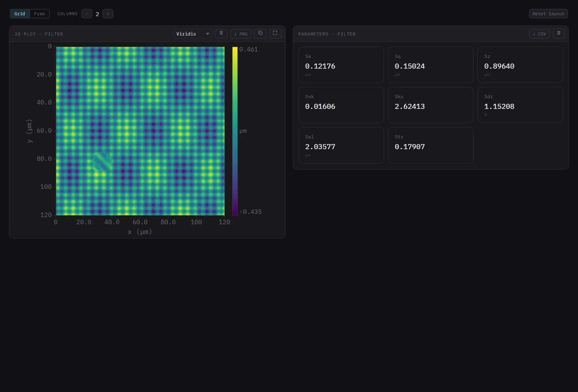Screen dimensions: 578x392
Task: Click the 2D PLOT · FILTER title
Action: [x=39, y=34]
